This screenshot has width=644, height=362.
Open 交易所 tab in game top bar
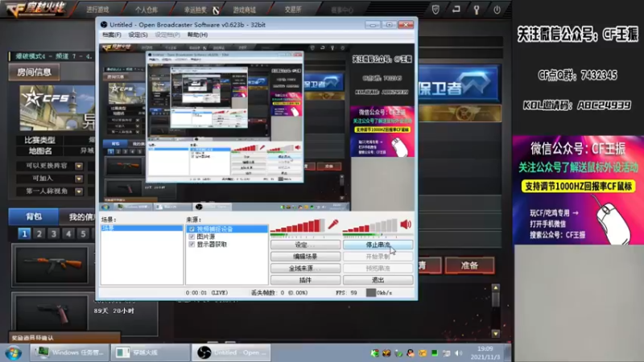point(293,10)
